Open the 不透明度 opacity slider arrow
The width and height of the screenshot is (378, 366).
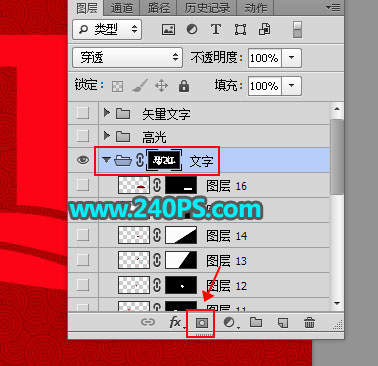coord(291,58)
